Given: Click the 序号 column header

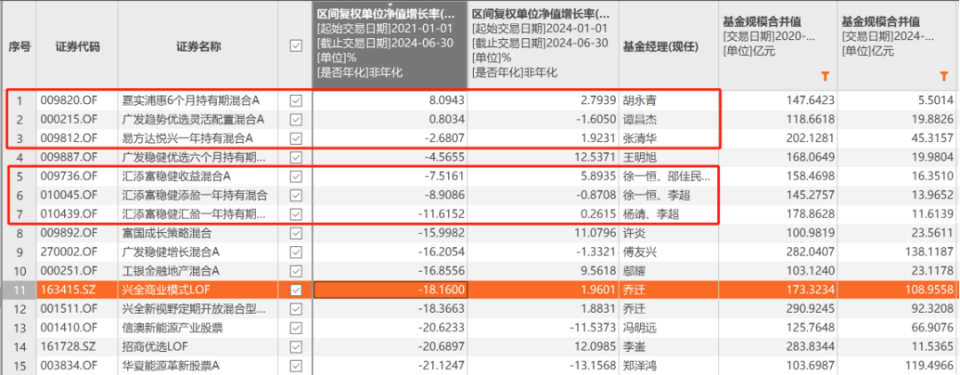Looking at the screenshot, I should [x=19, y=47].
